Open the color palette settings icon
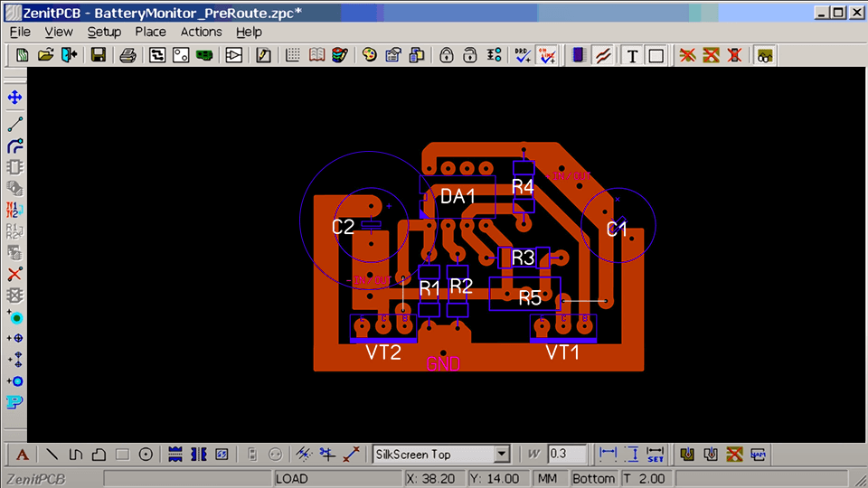The image size is (868, 488). [x=369, y=55]
